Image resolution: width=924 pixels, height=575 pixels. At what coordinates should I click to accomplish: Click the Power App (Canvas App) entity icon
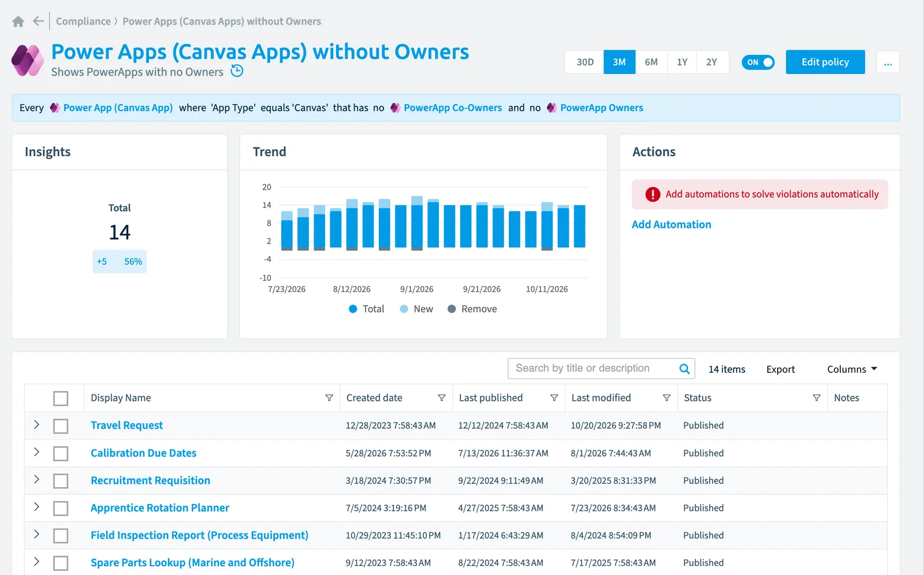pyautogui.click(x=54, y=107)
